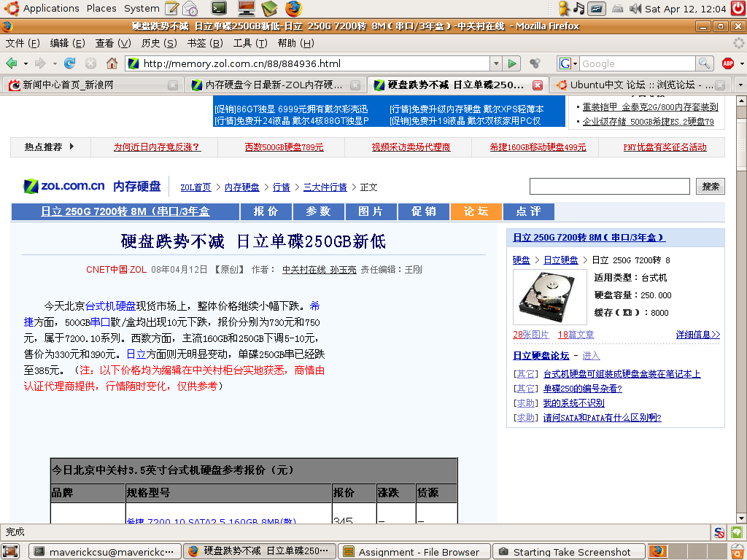Click the red shutdown power icon
Viewport: 747px width, 560px height.
coord(738,8)
